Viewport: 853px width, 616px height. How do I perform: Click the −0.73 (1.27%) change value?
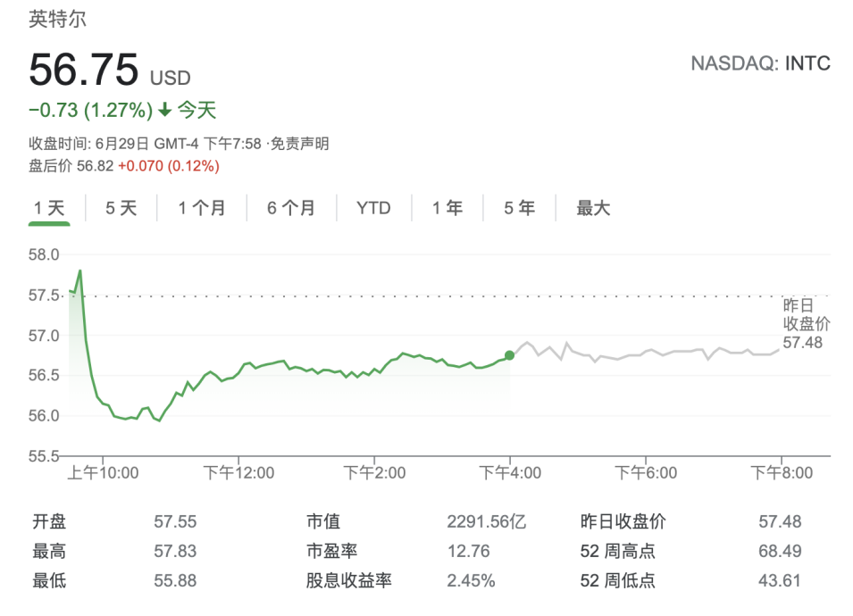[x=91, y=111]
